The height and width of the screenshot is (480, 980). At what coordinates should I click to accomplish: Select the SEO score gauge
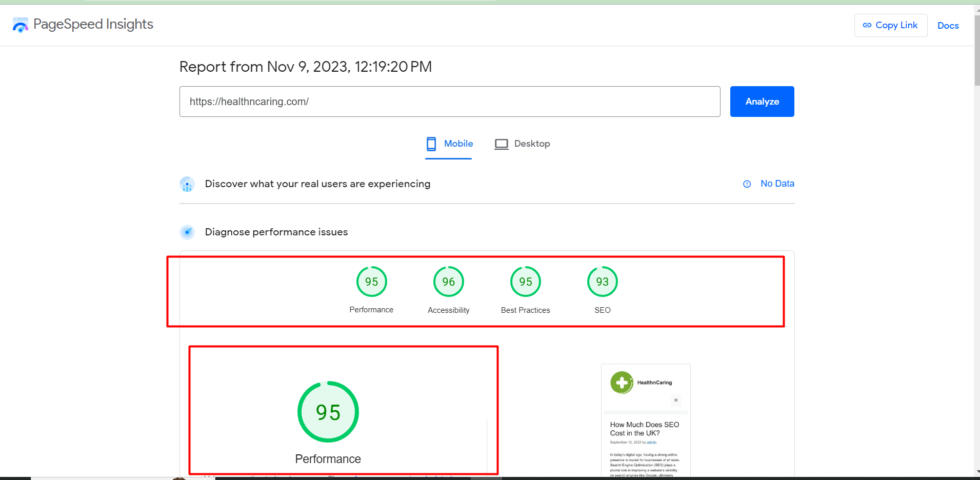(x=602, y=282)
